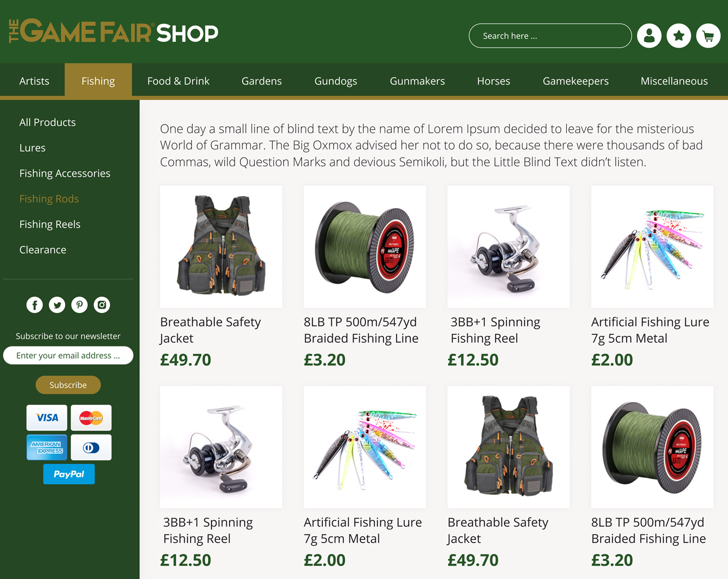Image resolution: width=728 pixels, height=579 pixels.
Task: Open Lures sidebar link
Action: pos(32,148)
